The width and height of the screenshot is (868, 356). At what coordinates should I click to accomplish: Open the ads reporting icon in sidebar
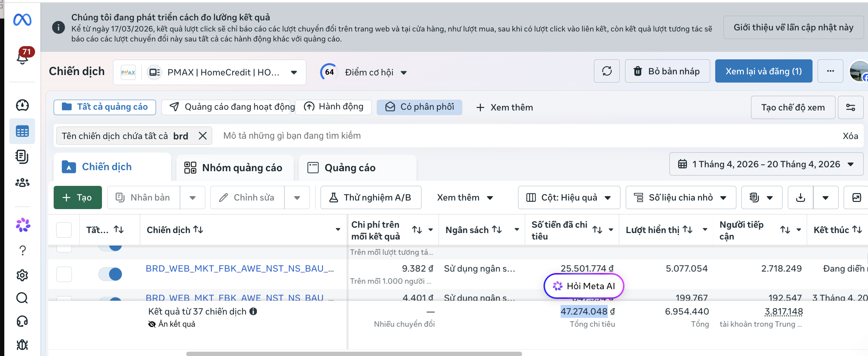click(22, 157)
